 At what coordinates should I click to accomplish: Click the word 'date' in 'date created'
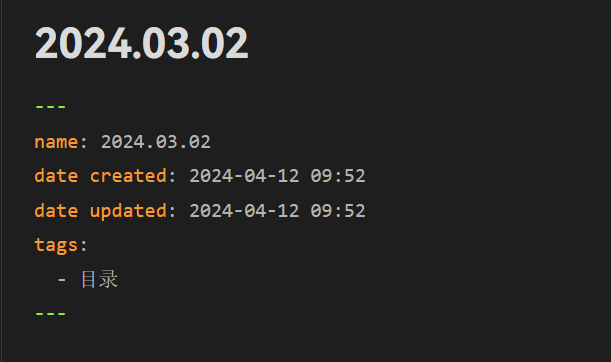57,176
